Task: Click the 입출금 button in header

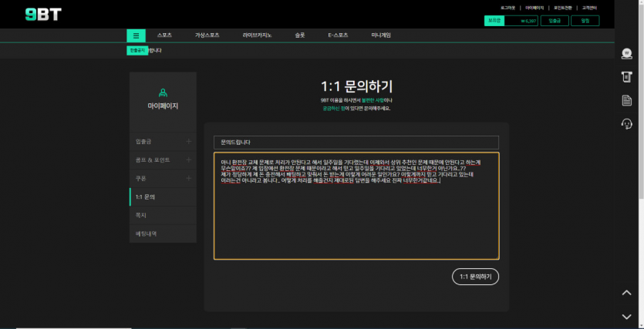Action: point(555,21)
